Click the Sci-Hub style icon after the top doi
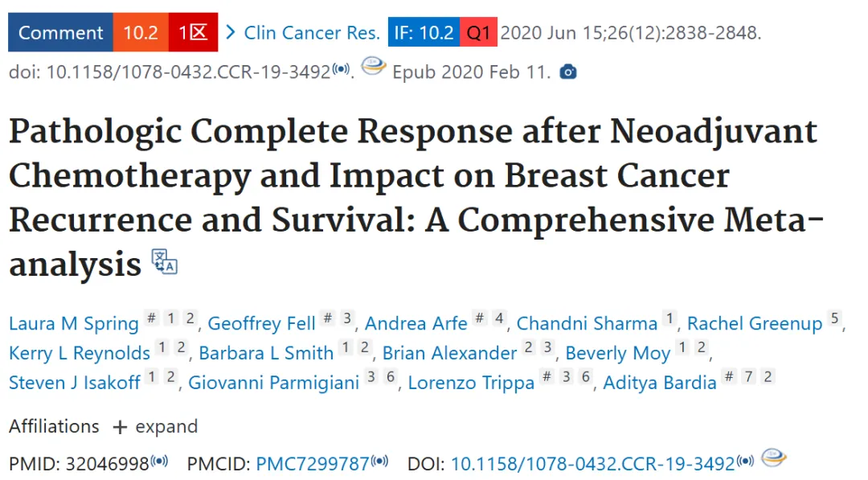Screen dimensions: 868x480 click(374, 67)
